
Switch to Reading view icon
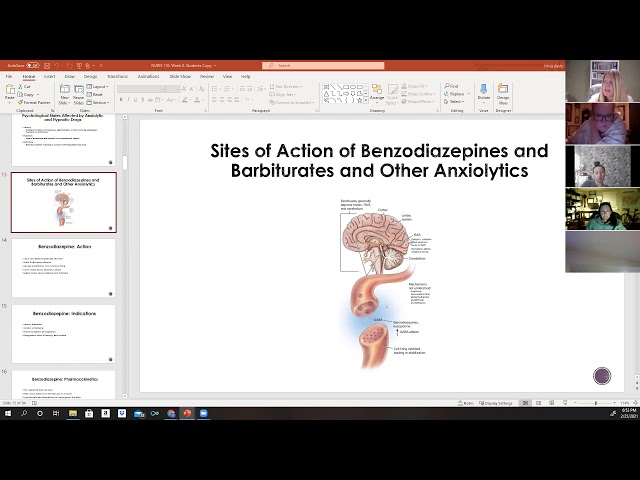point(551,403)
